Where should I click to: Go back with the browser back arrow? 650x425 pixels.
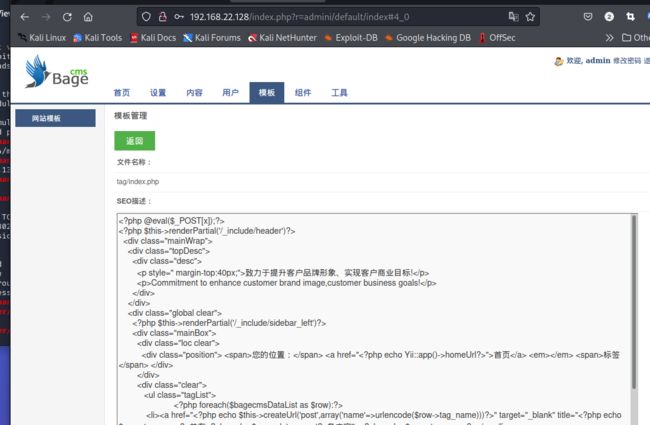[24, 17]
